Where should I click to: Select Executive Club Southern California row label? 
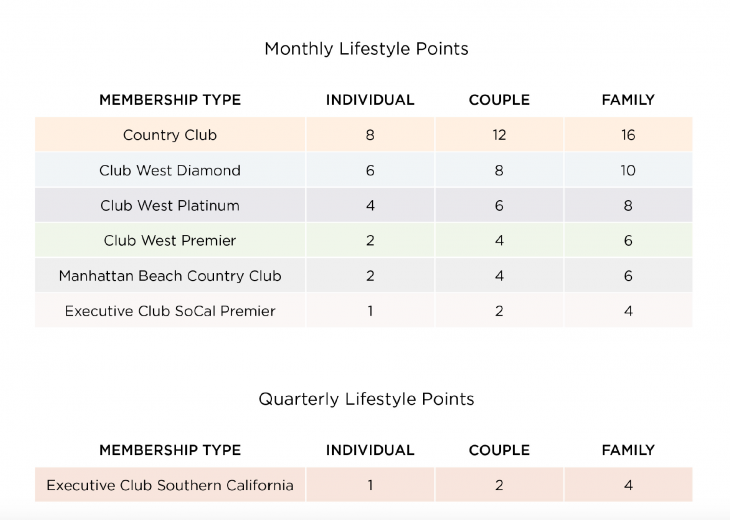[x=170, y=486]
